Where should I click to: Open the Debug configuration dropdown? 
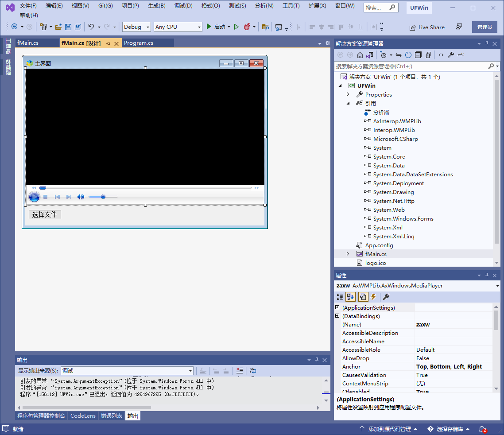click(136, 27)
